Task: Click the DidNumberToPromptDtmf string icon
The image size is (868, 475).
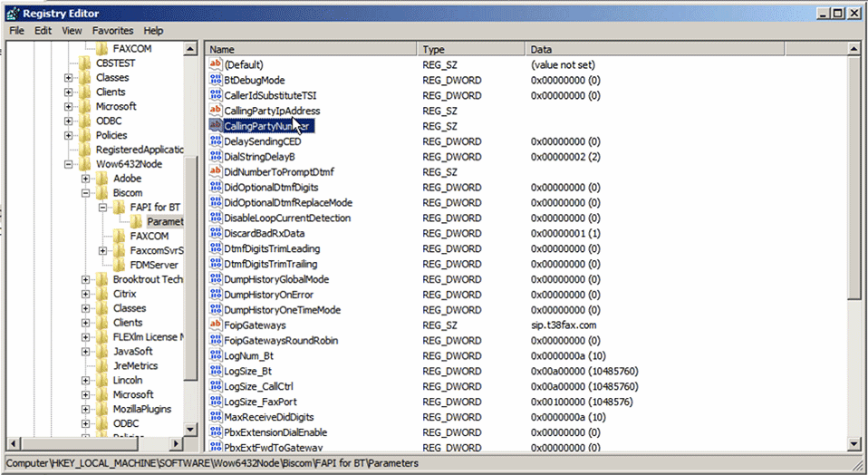Action: tap(216, 171)
